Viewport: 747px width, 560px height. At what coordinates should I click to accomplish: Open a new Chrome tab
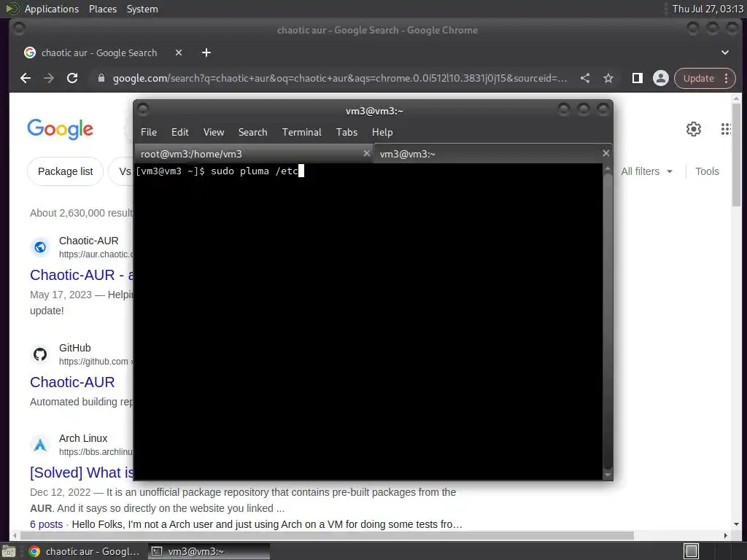[206, 52]
